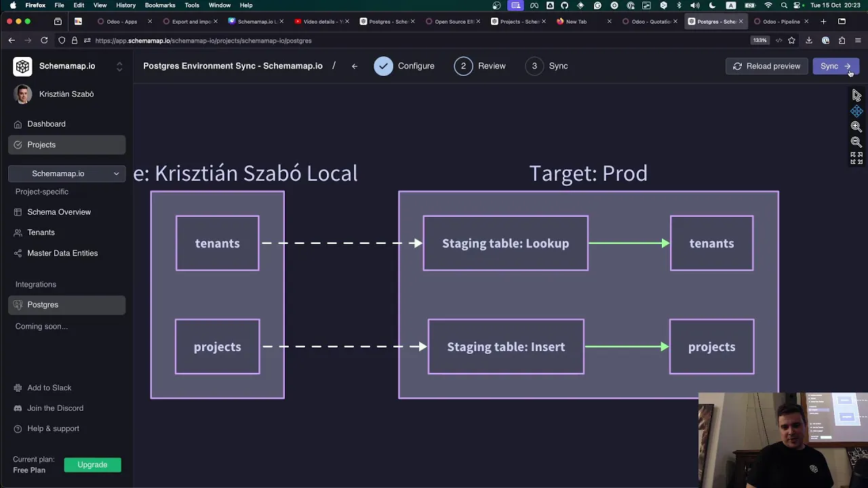Bookmark this page with star icon

pos(791,41)
